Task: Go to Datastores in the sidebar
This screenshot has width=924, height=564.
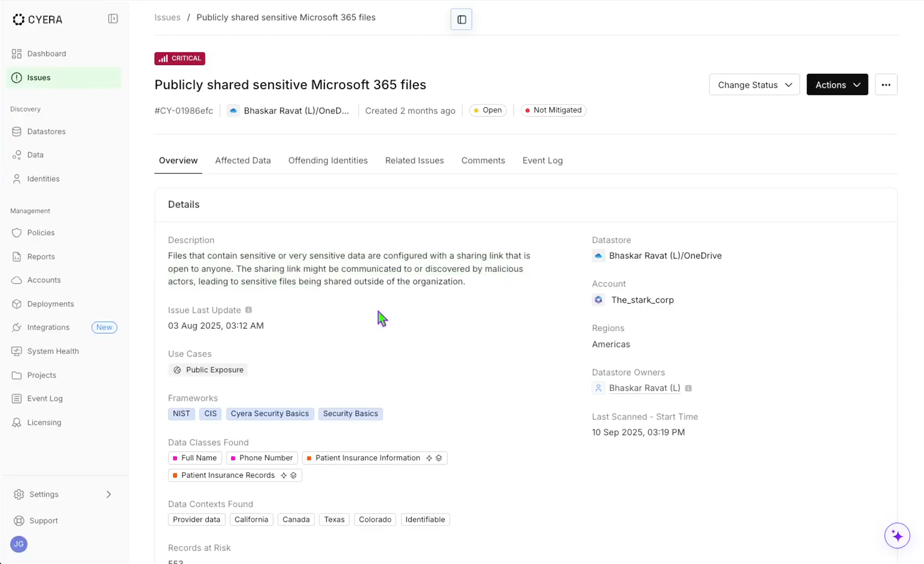Action: [46, 132]
